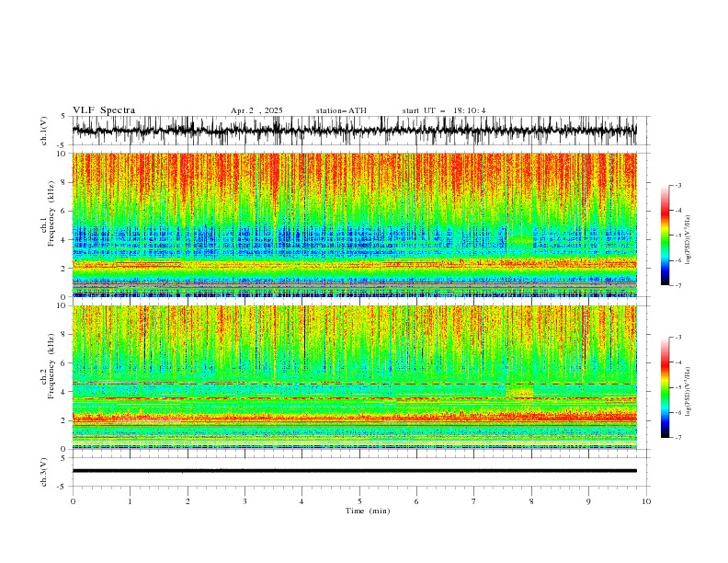
Task: Click time axis tick label "2"
Action: [188, 501]
